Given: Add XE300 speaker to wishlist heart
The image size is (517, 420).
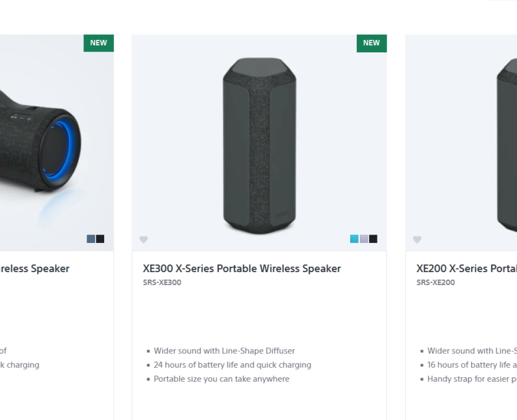Looking at the screenshot, I should pyautogui.click(x=143, y=239).
